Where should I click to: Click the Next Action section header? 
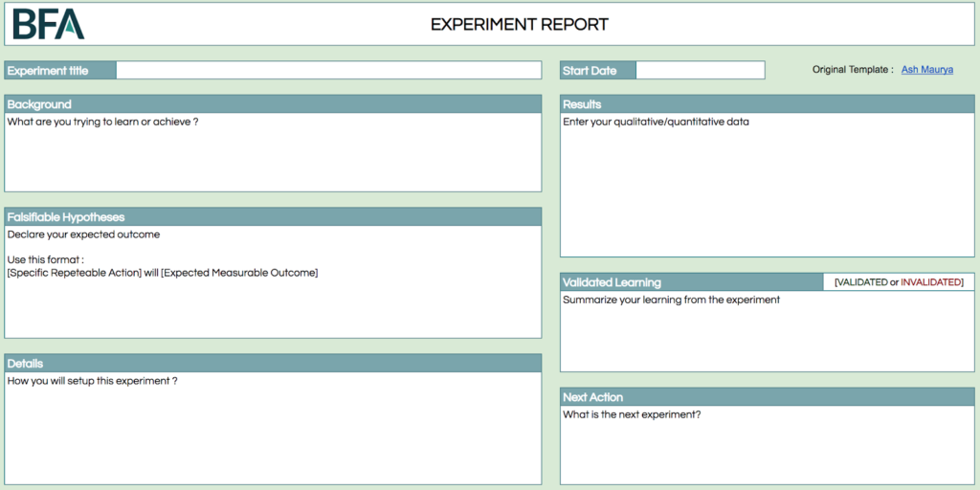767,397
